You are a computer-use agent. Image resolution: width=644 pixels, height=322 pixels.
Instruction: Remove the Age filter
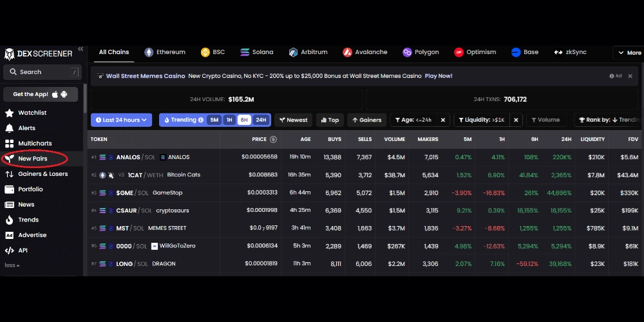443,120
